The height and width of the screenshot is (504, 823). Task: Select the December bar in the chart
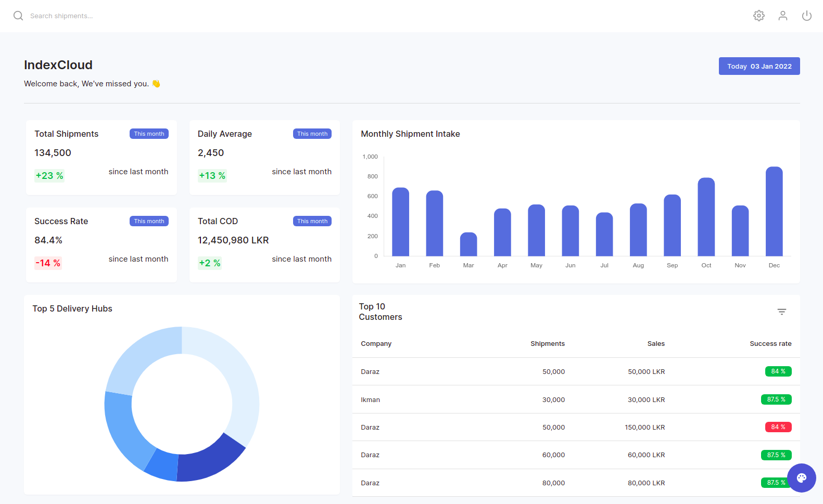click(774, 212)
